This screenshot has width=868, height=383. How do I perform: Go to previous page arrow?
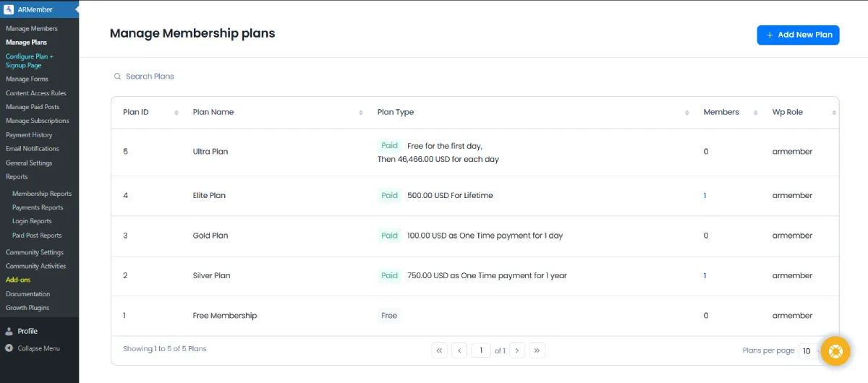pos(459,350)
